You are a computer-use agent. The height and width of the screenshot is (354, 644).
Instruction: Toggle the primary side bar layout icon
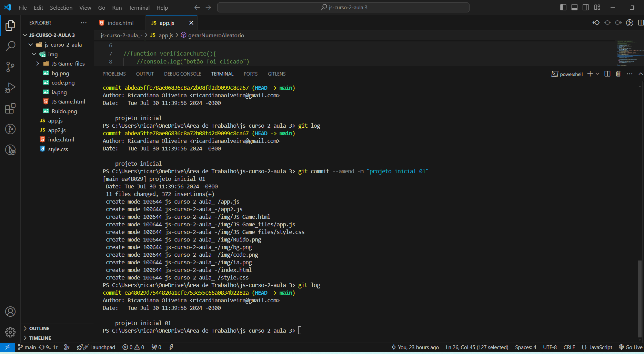563,7
